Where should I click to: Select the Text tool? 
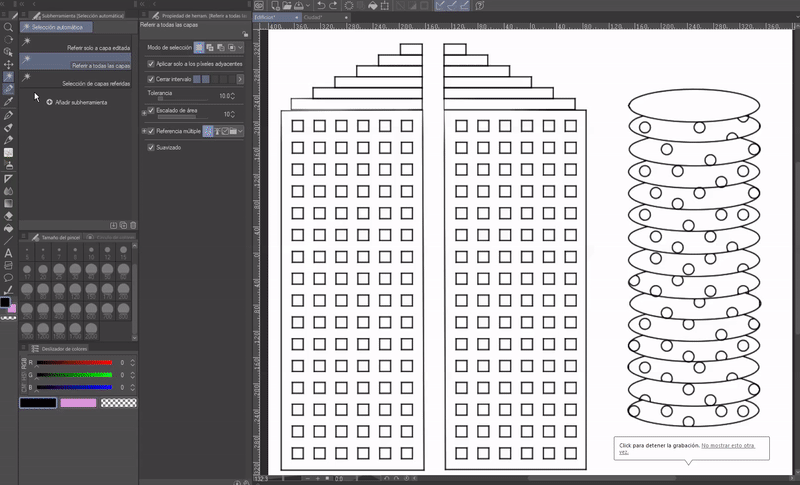[8, 253]
